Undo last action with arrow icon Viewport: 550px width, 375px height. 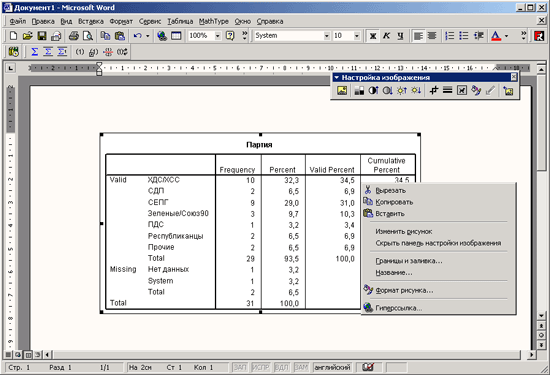[x=138, y=36]
